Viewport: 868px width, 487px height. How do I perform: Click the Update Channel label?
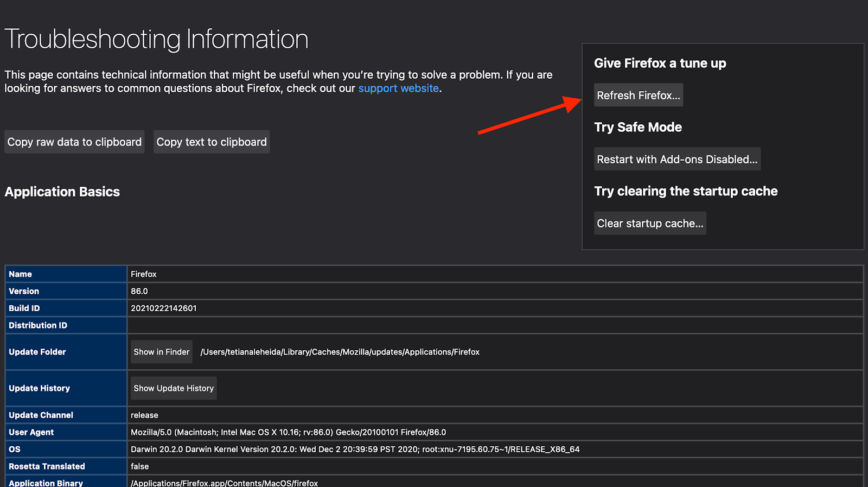(x=41, y=415)
